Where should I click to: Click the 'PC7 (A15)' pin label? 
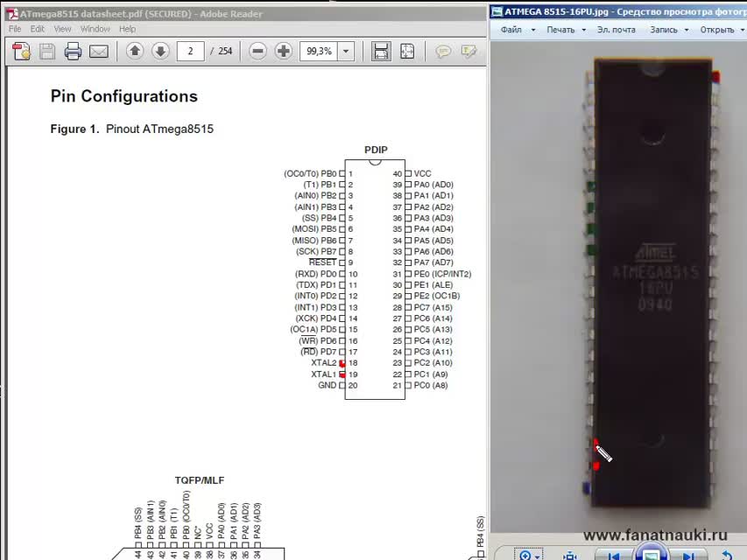[x=433, y=307]
